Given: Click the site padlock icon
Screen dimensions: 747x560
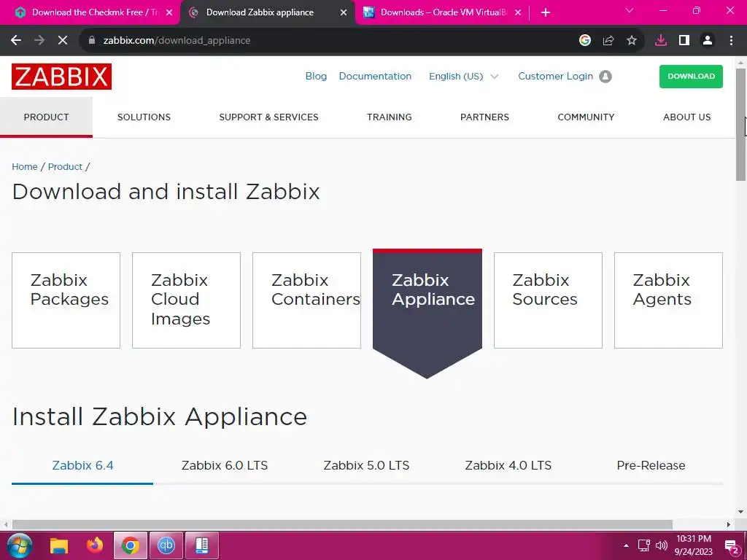Looking at the screenshot, I should [92, 41].
